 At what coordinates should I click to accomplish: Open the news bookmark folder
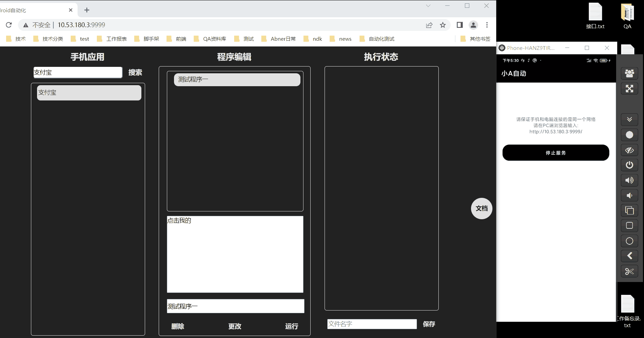point(341,39)
